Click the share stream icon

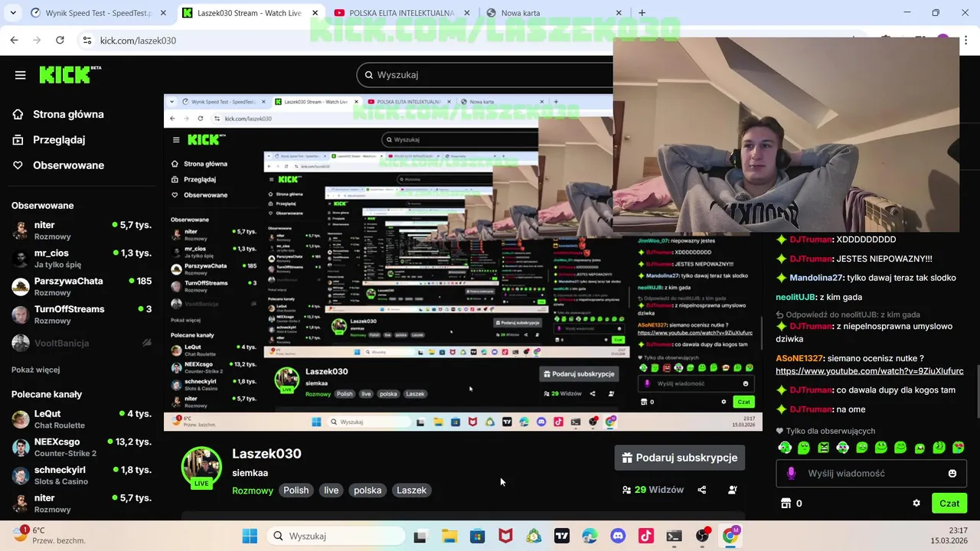[x=702, y=490]
